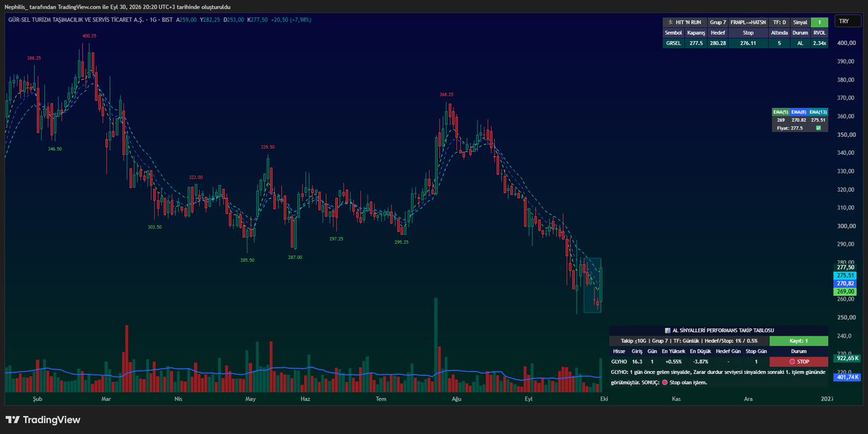Click the 270,82 blue price label
Image resolution: width=868 pixels, height=434 pixels.
tap(846, 284)
